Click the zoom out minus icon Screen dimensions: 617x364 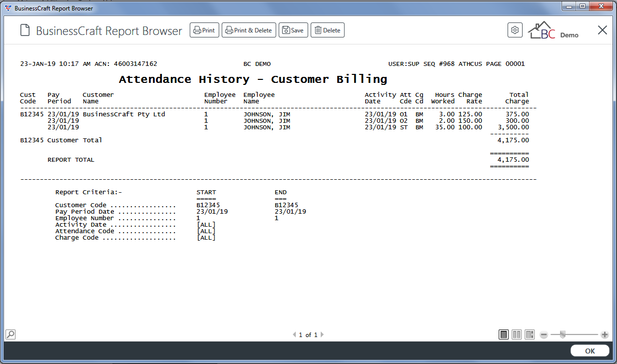(x=544, y=335)
